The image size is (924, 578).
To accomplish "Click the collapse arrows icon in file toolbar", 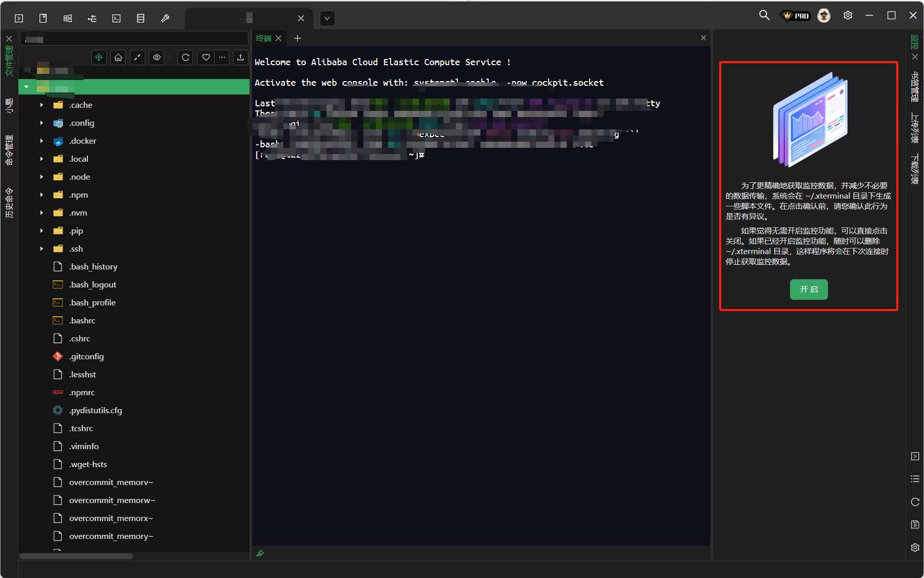I will (x=138, y=57).
